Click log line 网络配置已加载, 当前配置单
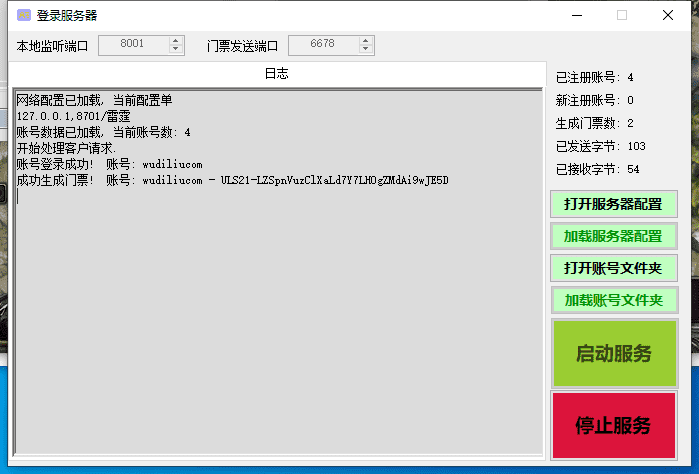Viewport: 699px width, 474px height. [x=94, y=100]
